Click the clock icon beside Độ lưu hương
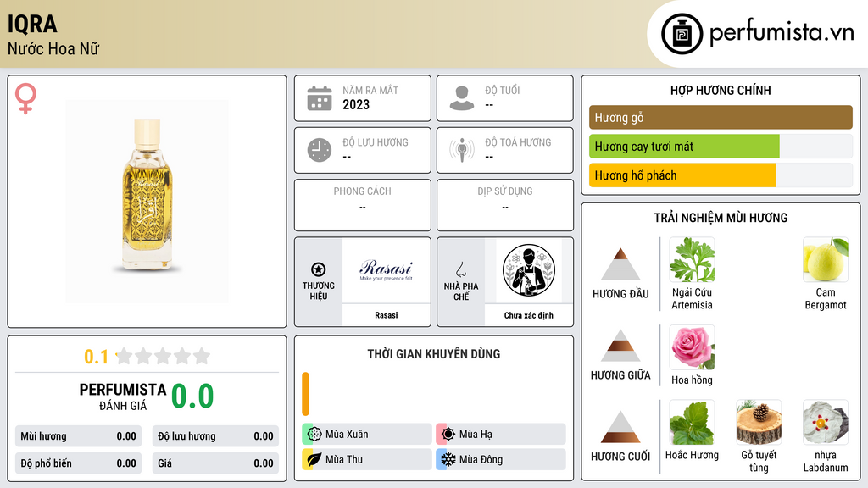The width and height of the screenshot is (868, 488). pos(320,150)
